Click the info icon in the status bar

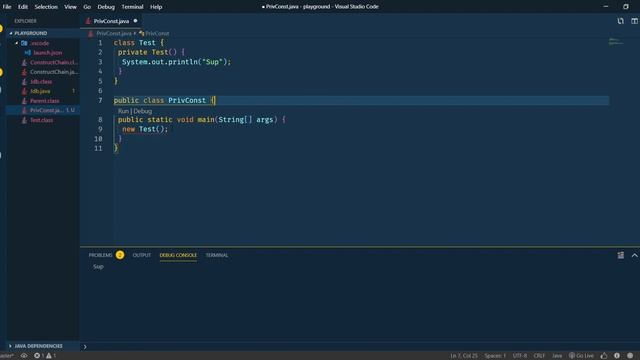[617, 356]
